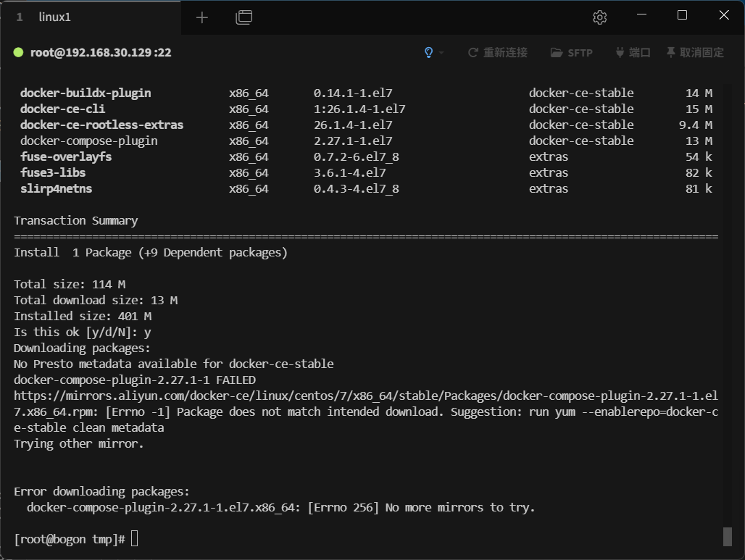Open the 端口 port forwarding icon
The width and height of the screenshot is (745, 560).
[618, 52]
